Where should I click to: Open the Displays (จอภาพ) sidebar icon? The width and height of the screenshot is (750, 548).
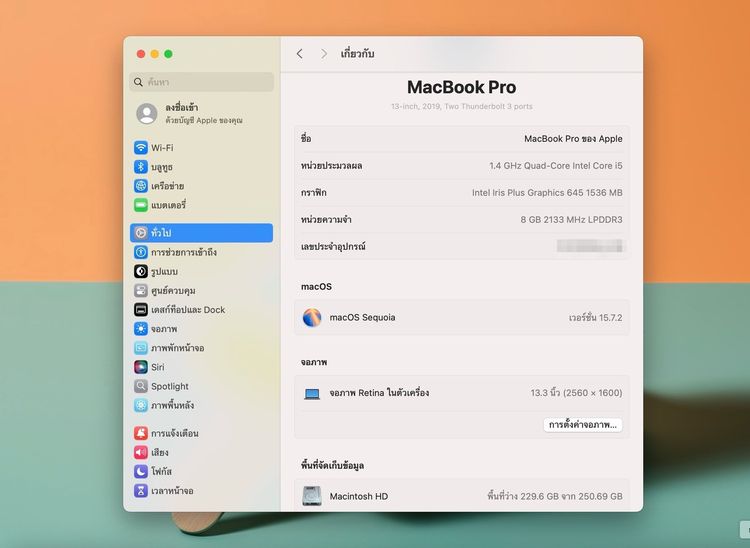(x=141, y=329)
